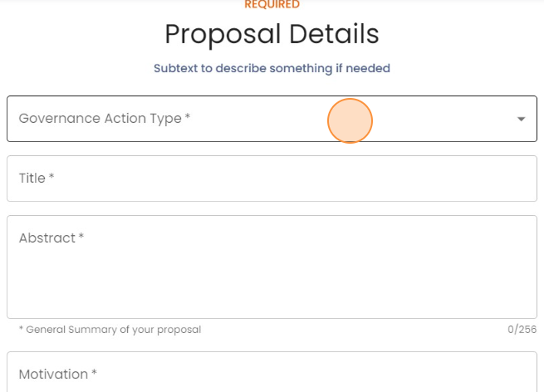The image size is (544, 392).
Task: Open the Governance Action Type dropdown
Action: [249, 119]
